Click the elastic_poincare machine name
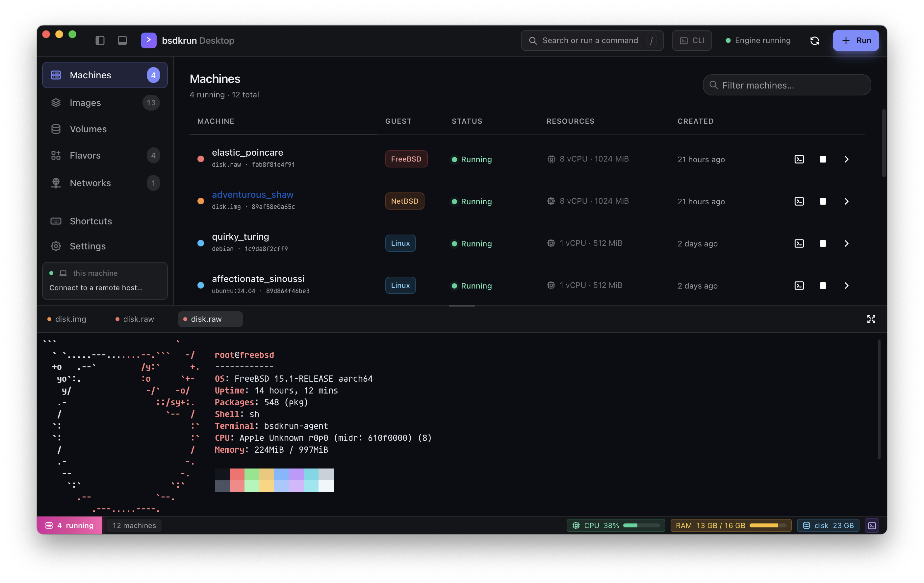This screenshot has height=583, width=924. click(247, 152)
